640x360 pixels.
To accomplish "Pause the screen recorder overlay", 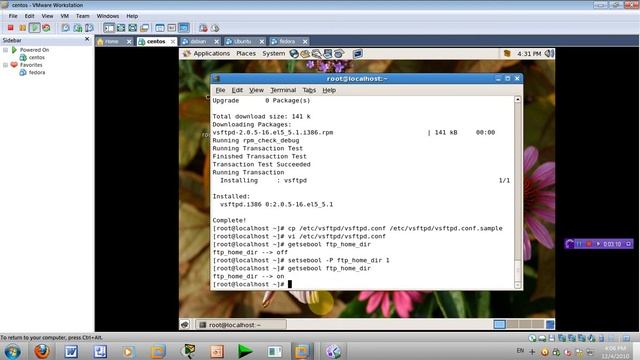I will tap(579, 244).
